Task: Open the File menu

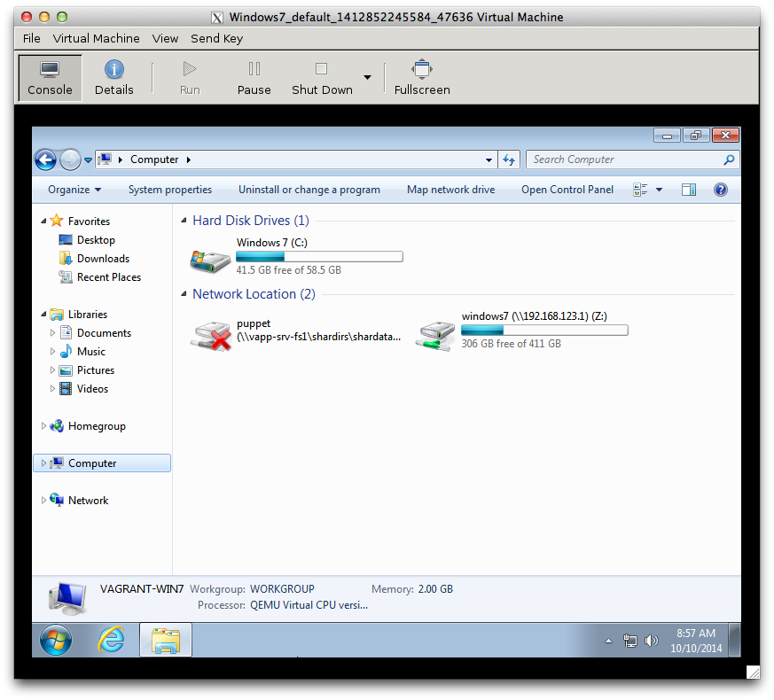Action: (x=32, y=38)
